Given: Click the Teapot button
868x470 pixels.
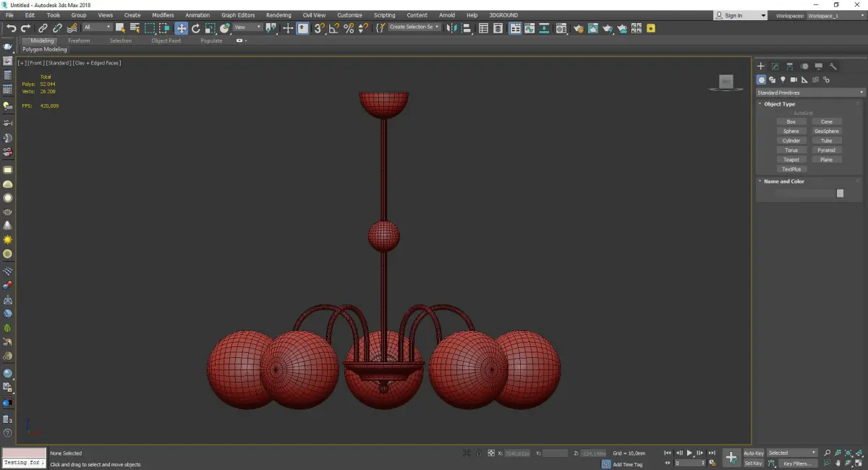Looking at the screenshot, I should pyautogui.click(x=791, y=160).
